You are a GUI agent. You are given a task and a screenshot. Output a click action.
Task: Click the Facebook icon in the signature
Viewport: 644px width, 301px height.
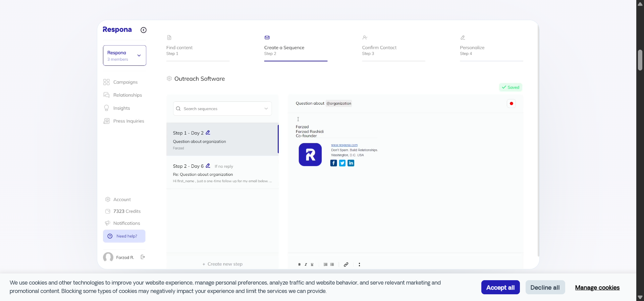(x=333, y=163)
